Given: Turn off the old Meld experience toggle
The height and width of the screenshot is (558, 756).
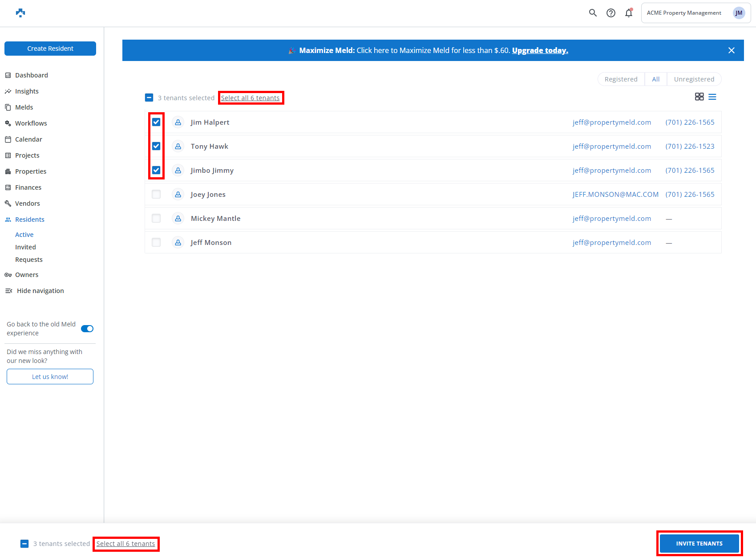Looking at the screenshot, I should (x=87, y=329).
